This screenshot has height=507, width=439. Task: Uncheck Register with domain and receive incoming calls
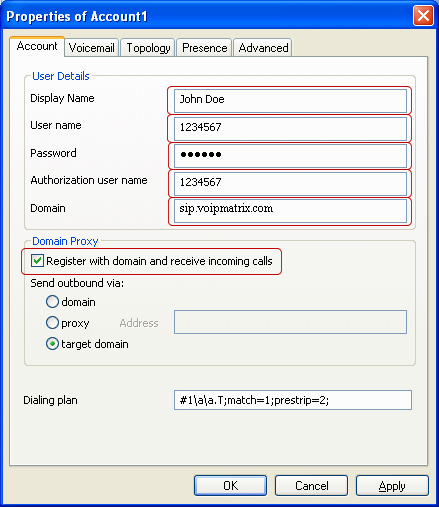[37, 261]
